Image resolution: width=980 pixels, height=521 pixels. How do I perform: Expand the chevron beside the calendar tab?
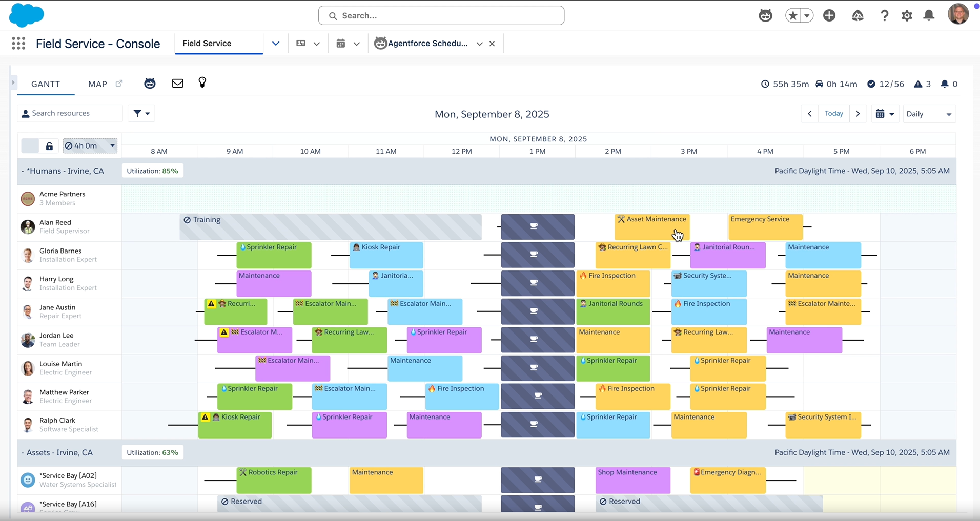click(x=357, y=44)
